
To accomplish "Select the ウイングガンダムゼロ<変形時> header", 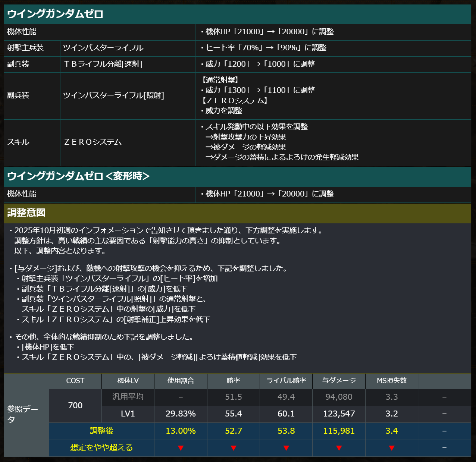I will pos(78,176).
